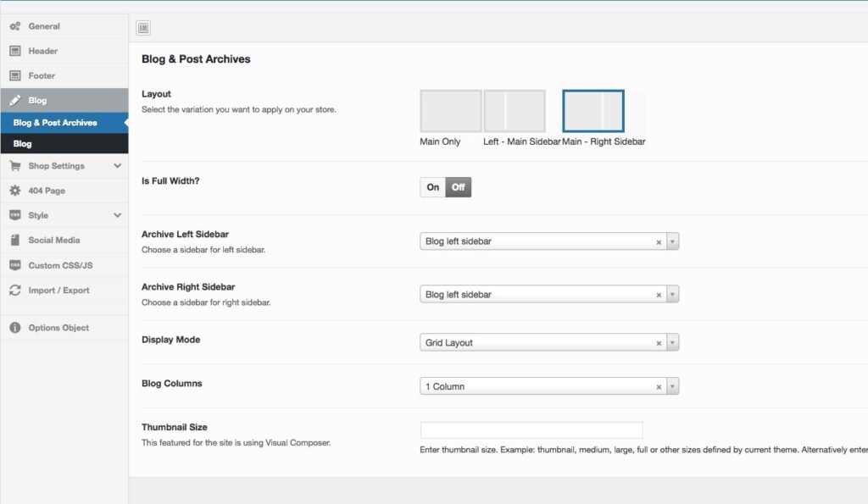Screen dimensions: 868x504
Task: Click the expand-all sections icon at top
Action: (x=143, y=28)
